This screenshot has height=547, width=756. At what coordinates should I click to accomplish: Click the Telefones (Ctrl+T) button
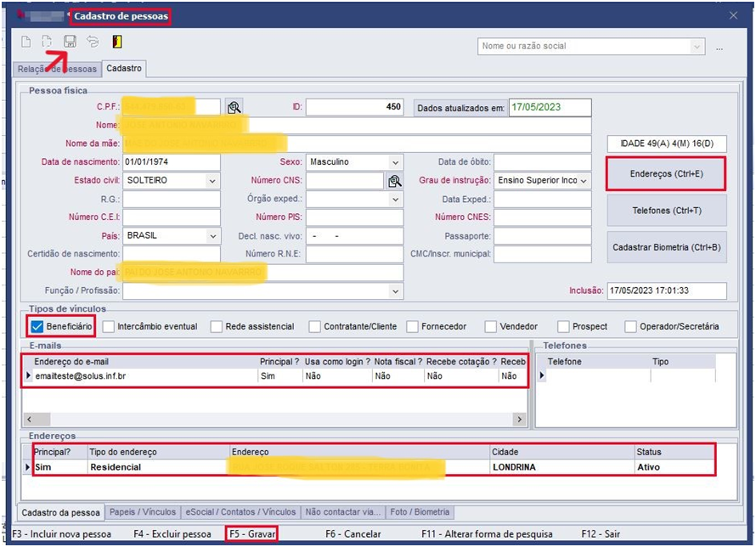pyautogui.click(x=667, y=211)
